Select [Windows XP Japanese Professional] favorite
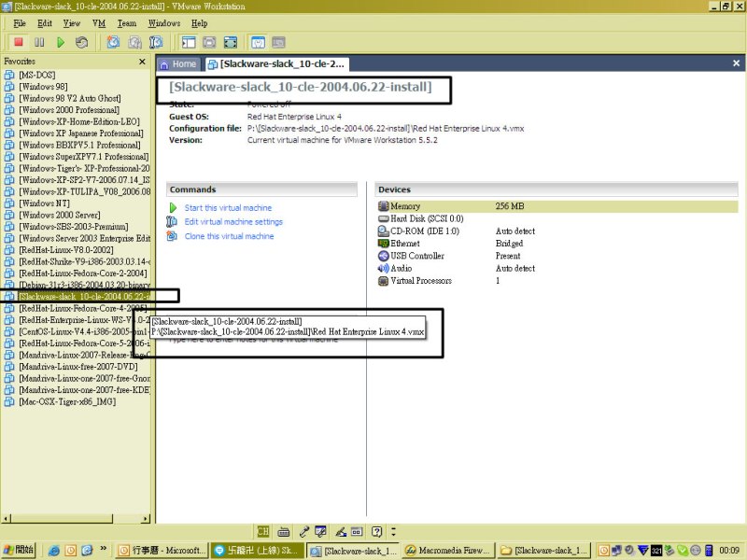This screenshot has width=747, height=560. tap(81, 133)
